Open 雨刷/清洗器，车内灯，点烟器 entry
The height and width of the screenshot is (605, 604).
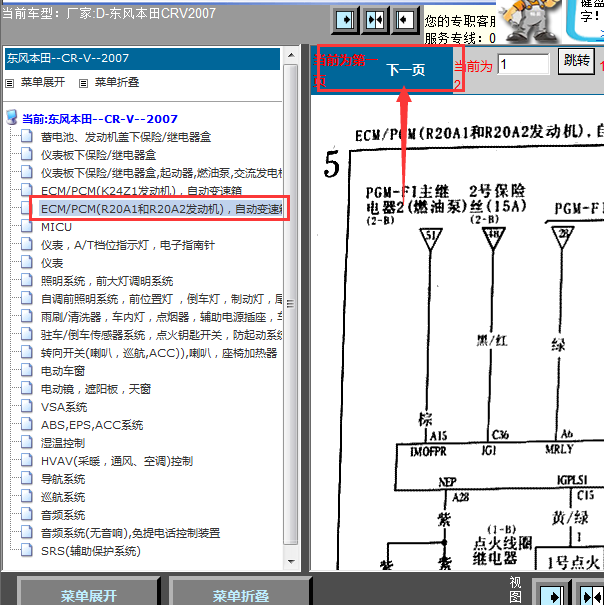161,317
